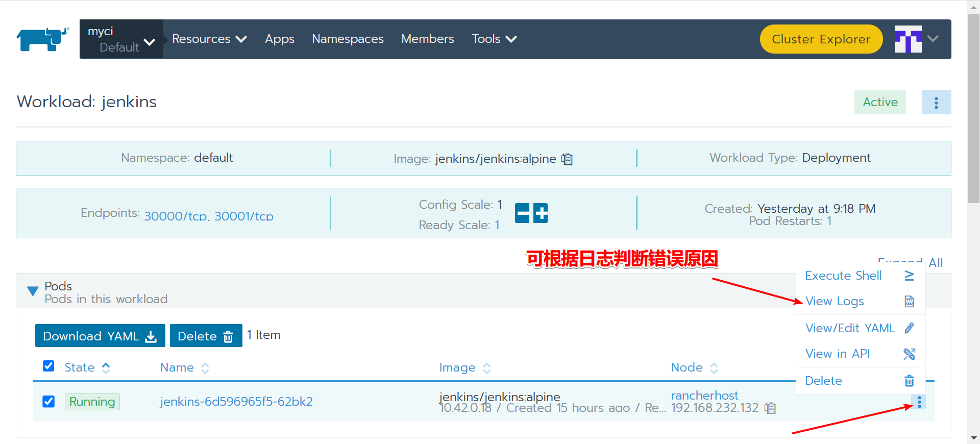Open the Members navigation item
This screenshot has width=980, height=444.
(428, 39)
